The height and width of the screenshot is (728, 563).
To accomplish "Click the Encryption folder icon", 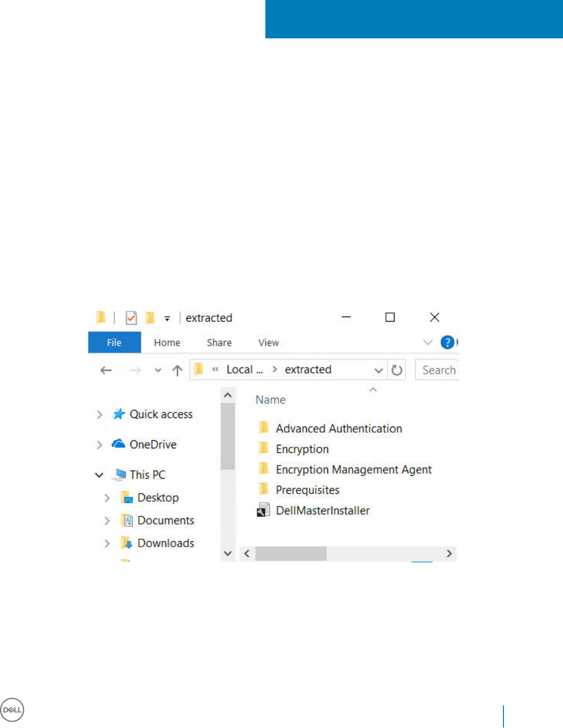I will click(263, 448).
